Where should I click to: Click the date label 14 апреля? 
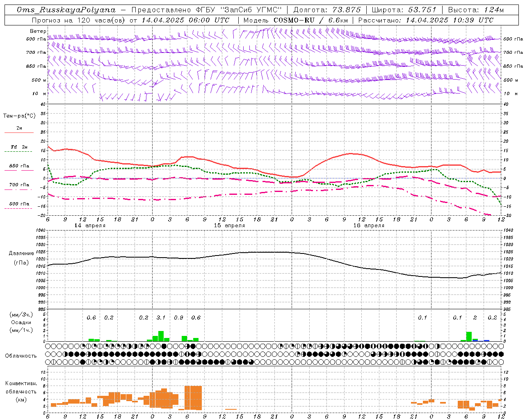90,226
